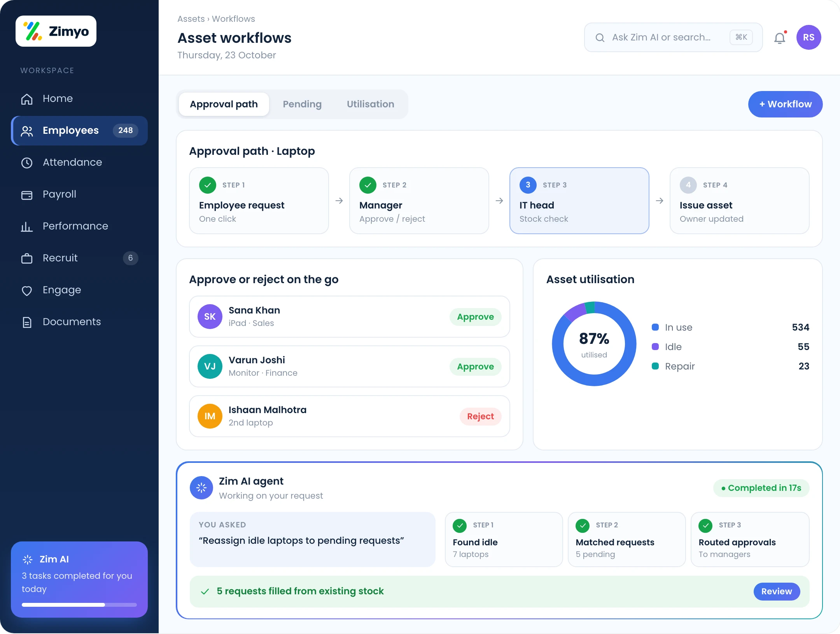Click the 87% utilised donut chart

pyautogui.click(x=594, y=344)
